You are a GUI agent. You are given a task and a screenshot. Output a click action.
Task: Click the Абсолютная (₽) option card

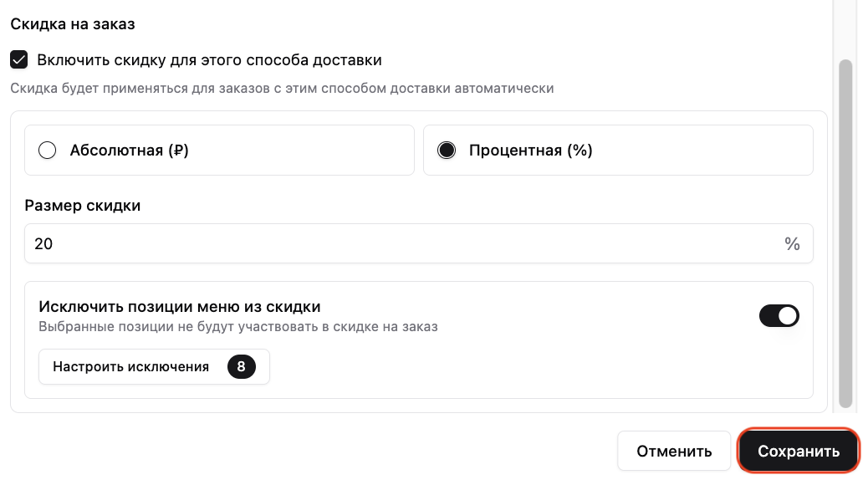(x=219, y=150)
